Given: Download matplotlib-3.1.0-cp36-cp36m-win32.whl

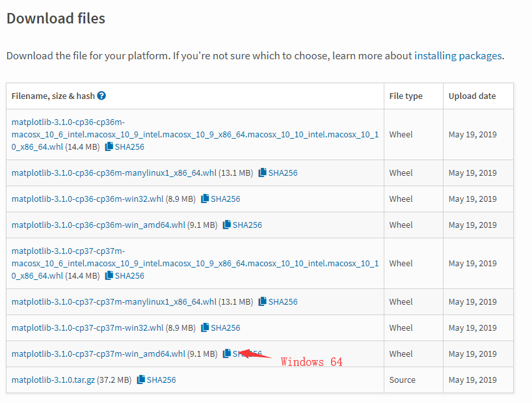Looking at the screenshot, I should tap(88, 199).
